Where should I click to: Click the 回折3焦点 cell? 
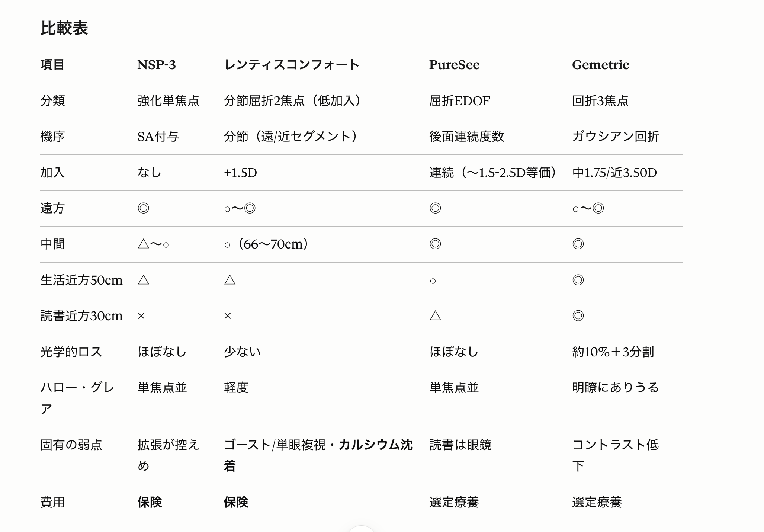pos(600,101)
